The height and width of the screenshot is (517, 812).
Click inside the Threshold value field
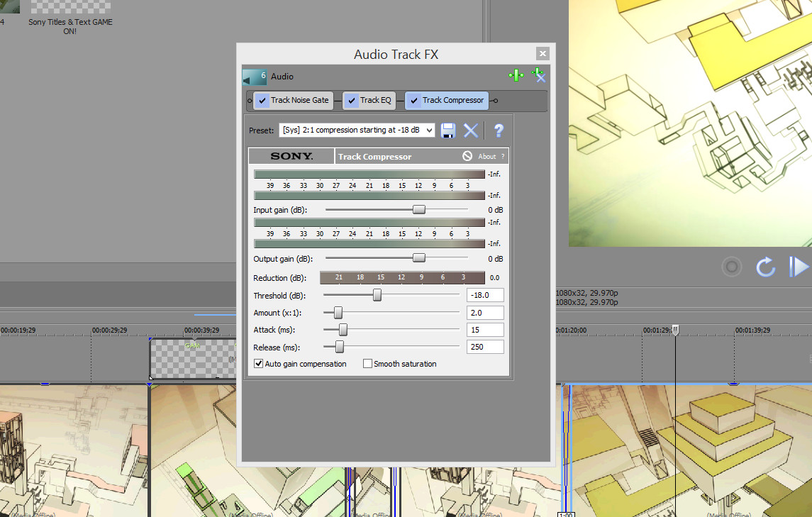tap(484, 295)
